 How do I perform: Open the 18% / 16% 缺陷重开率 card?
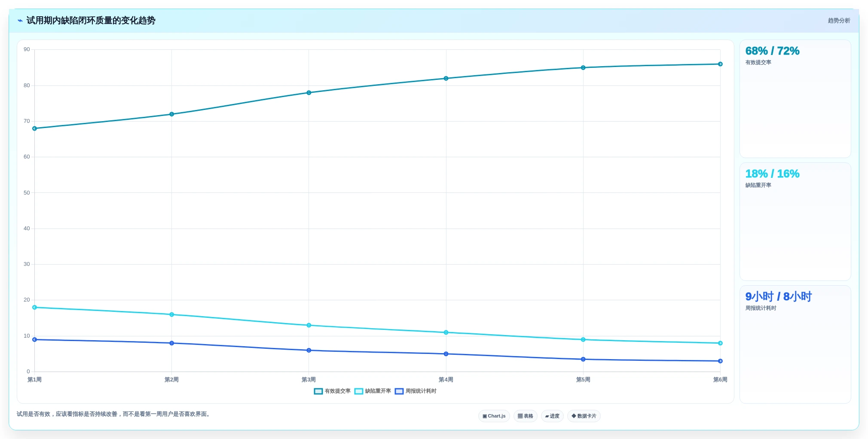(795, 222)
